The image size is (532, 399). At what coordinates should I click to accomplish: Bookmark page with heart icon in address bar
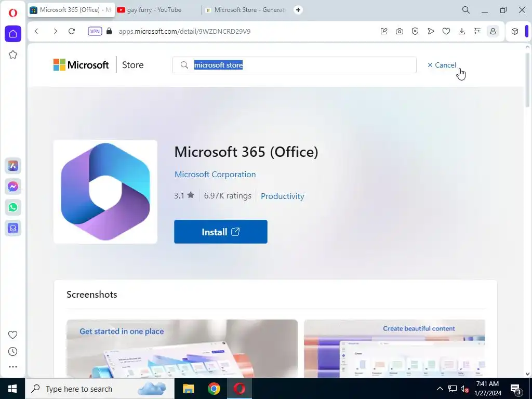[446, 31]
